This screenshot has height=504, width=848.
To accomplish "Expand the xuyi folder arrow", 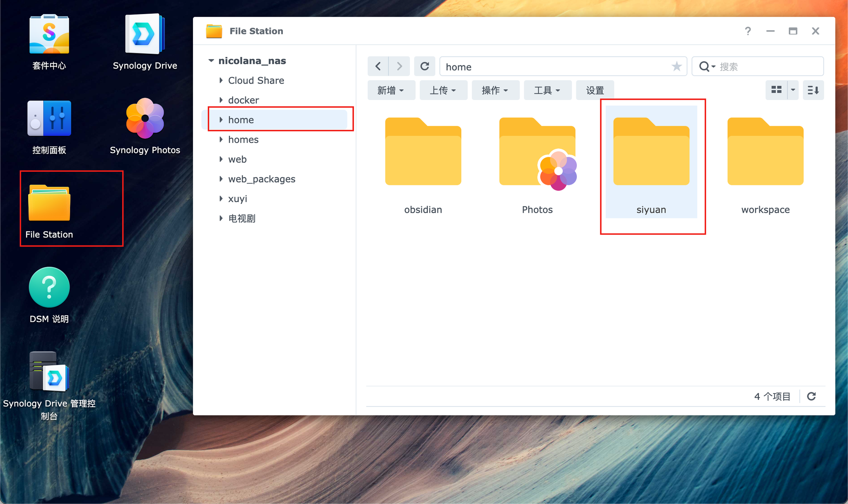I will tap(221, 199).
